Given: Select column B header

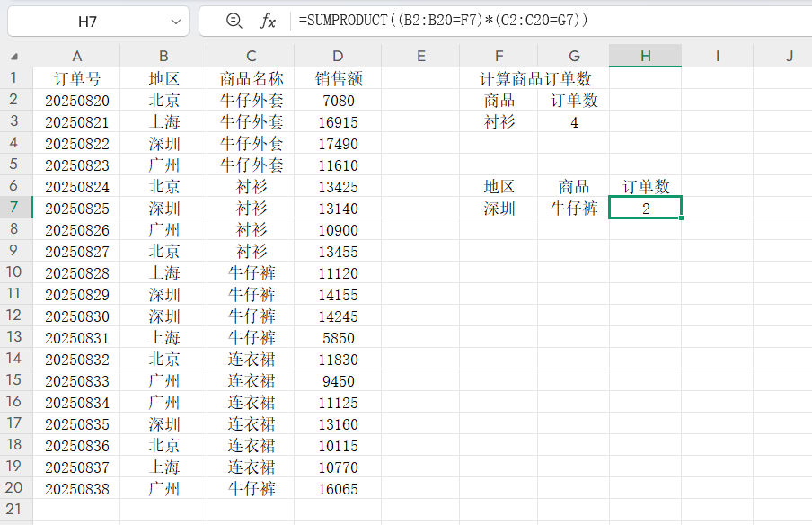Looking at the screenshot, I should pyautogui.click(x=163, y=56).
